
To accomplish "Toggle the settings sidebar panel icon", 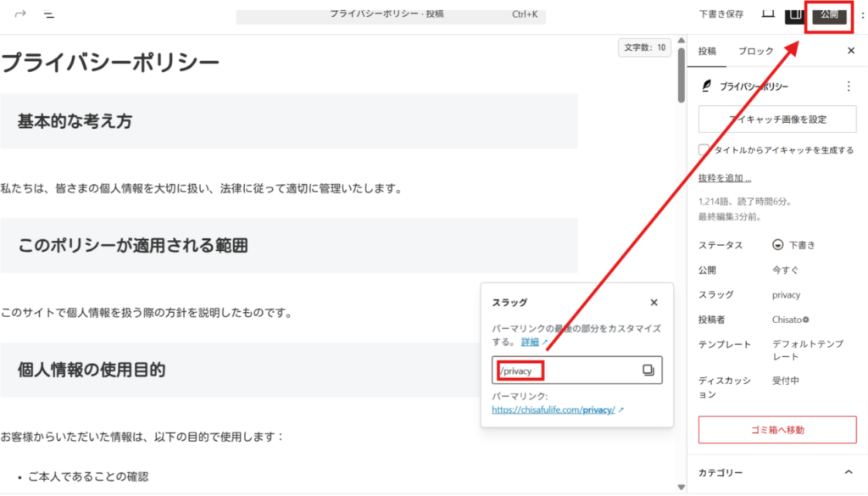I will coord(795,14).
